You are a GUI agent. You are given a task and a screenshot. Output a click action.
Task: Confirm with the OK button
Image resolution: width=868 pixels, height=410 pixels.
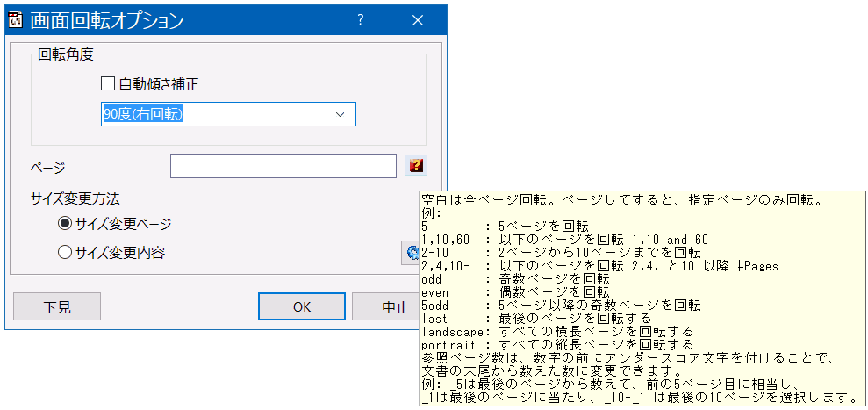coord(302,306)
